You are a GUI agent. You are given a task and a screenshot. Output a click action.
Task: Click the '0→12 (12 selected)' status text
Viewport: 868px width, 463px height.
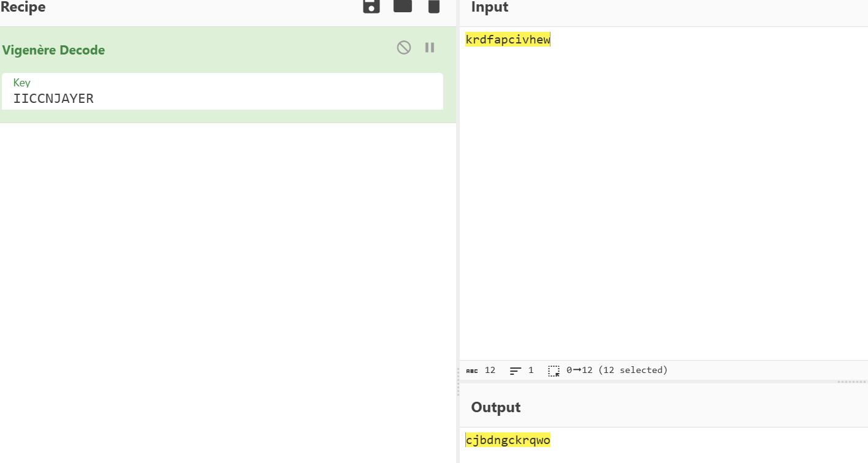point(617,371)
